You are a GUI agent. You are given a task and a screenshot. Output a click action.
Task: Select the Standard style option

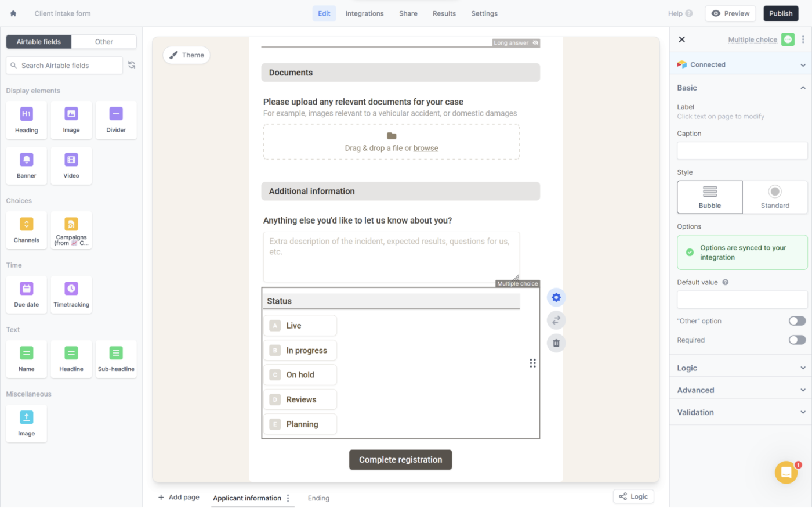(774, 197)
